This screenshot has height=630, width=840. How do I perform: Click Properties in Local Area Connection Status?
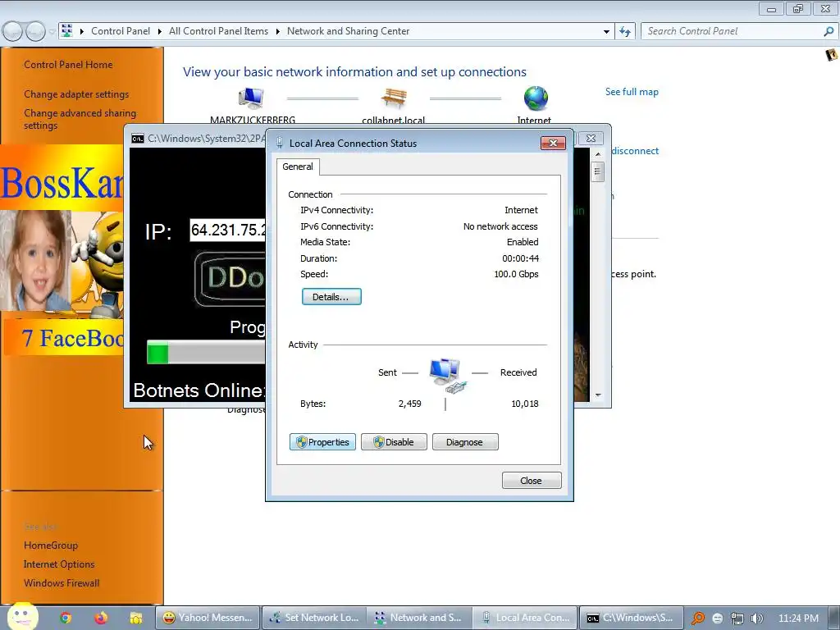pos(322,442)
